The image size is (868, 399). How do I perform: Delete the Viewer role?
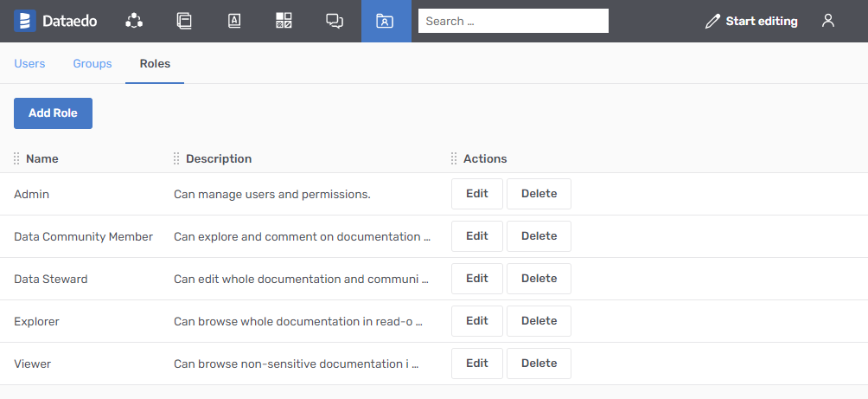pos(539,364)
